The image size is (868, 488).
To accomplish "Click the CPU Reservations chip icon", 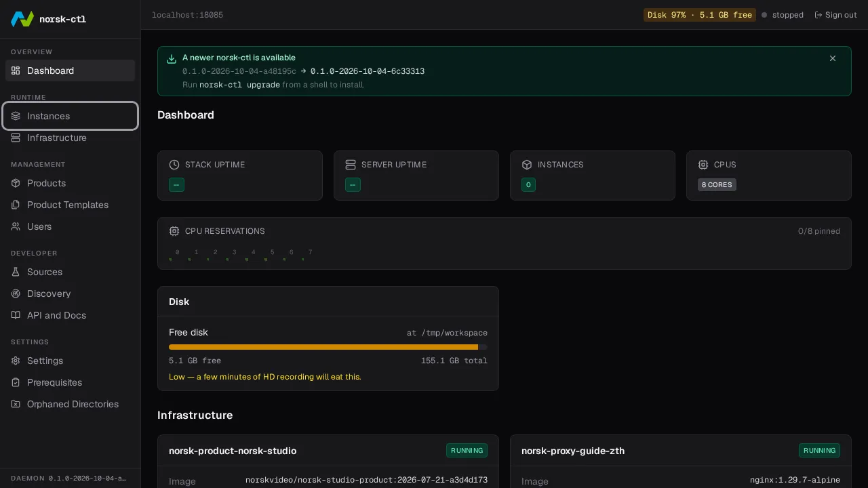I will point(174,231).
